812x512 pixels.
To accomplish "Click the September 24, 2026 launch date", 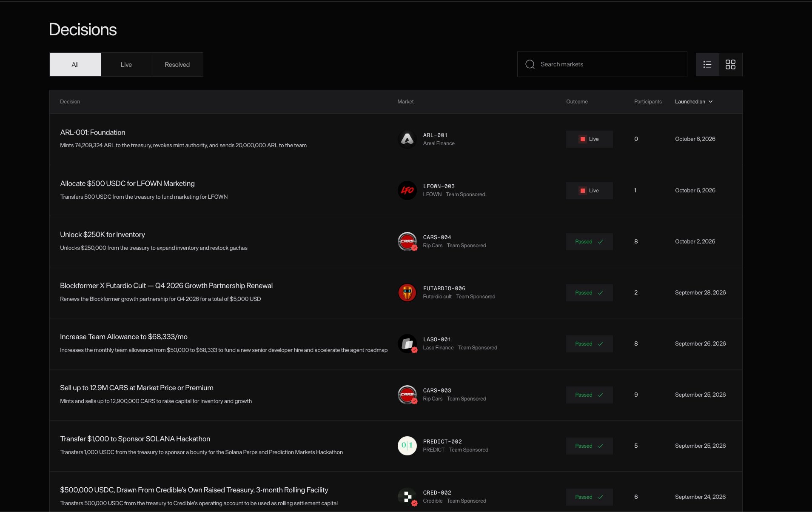I will point(700,497).
